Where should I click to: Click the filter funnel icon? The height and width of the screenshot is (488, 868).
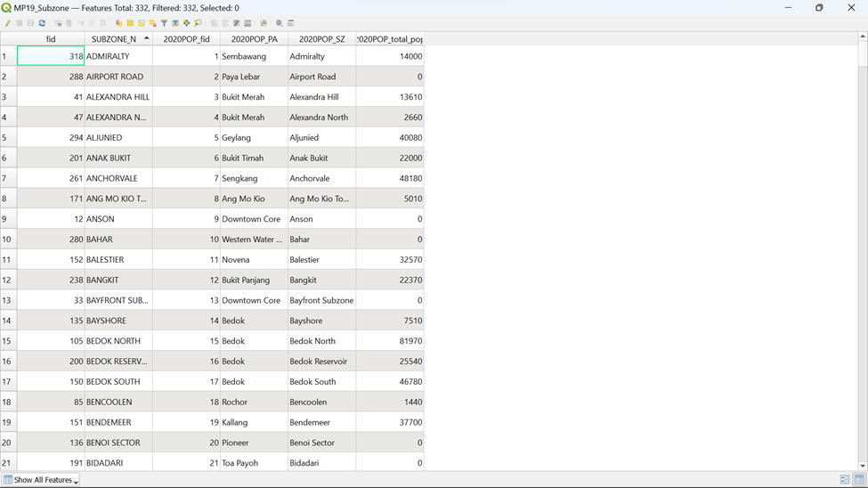[164, 23]
